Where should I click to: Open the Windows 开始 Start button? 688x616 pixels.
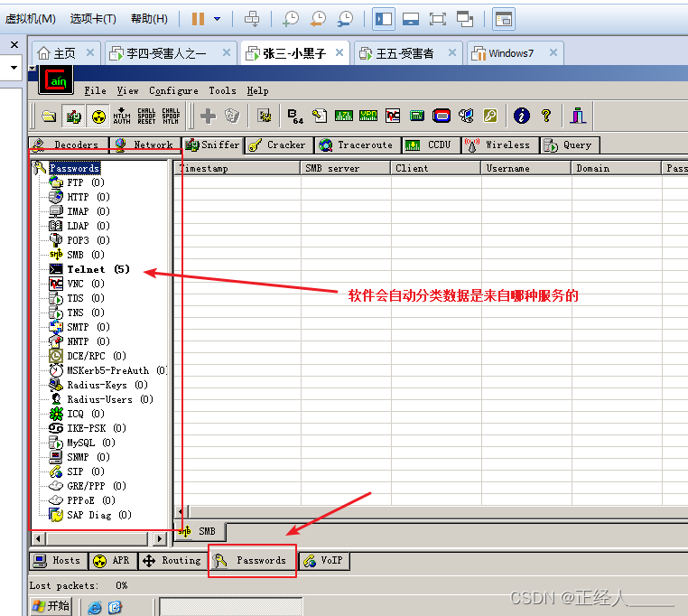[x=51, y=606]
